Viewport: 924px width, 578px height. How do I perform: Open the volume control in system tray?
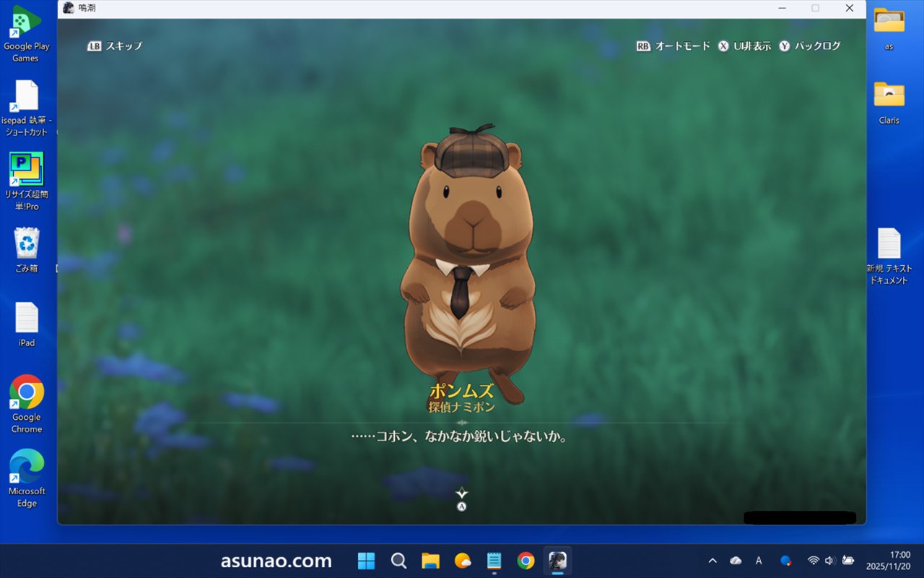click(x=829, y=561)
